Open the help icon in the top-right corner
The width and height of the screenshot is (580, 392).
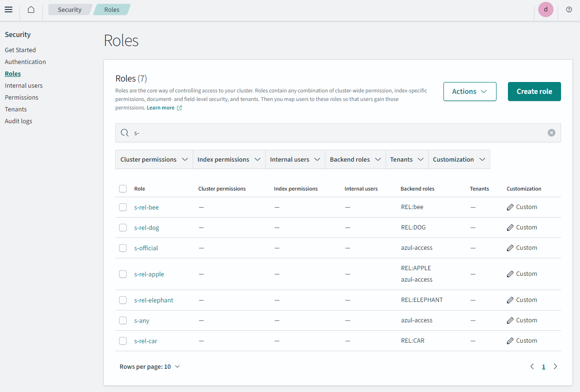click(569, 9)
